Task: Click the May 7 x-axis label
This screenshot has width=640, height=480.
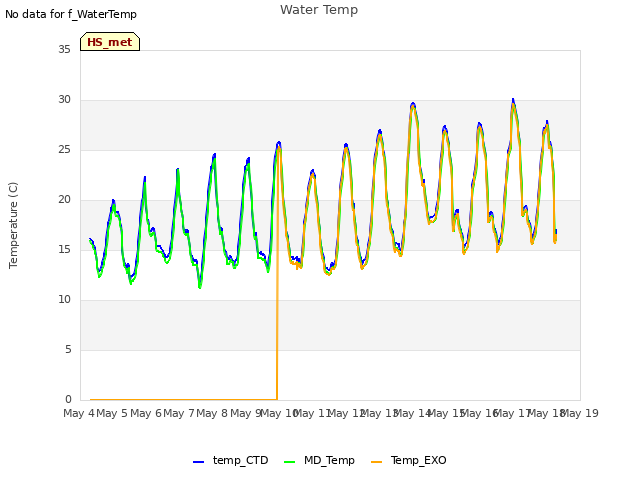Action: tap(179, 413)
